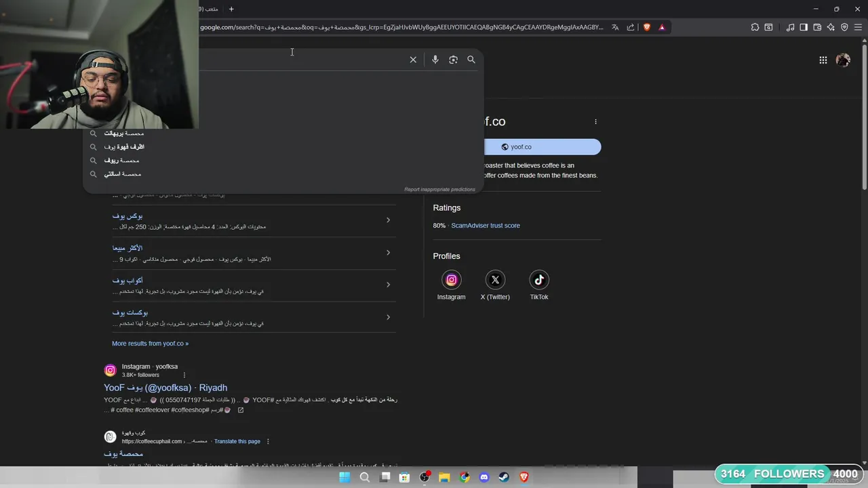Open Brave browser from taskbar
Image resolution: width=868 pixels, height=488 pixels.
point(524,477)
